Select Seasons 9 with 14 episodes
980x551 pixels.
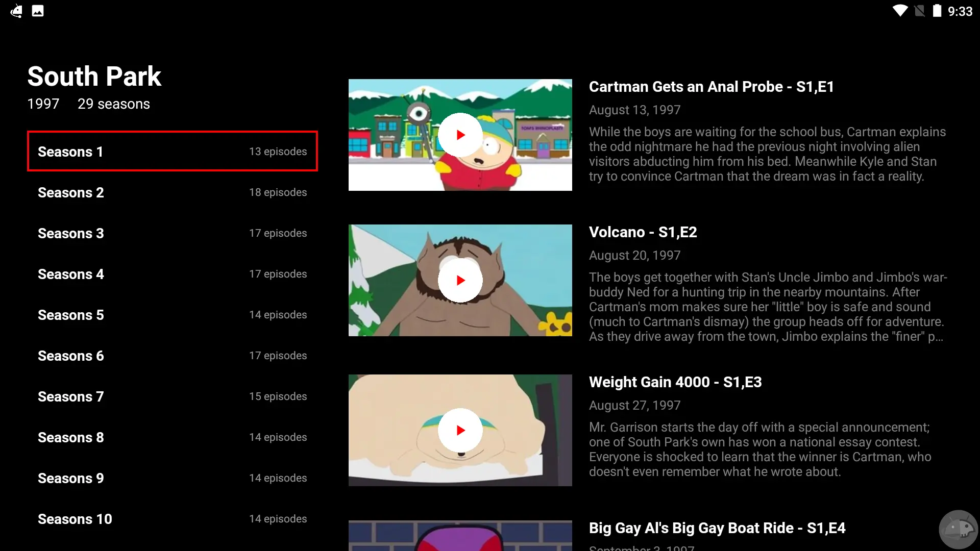tap(172, 478)
